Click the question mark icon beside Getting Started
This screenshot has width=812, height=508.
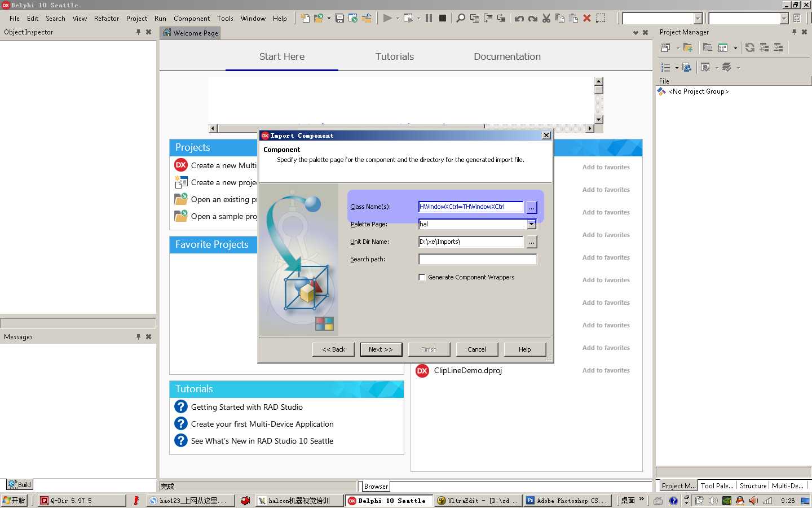[181, 406]
